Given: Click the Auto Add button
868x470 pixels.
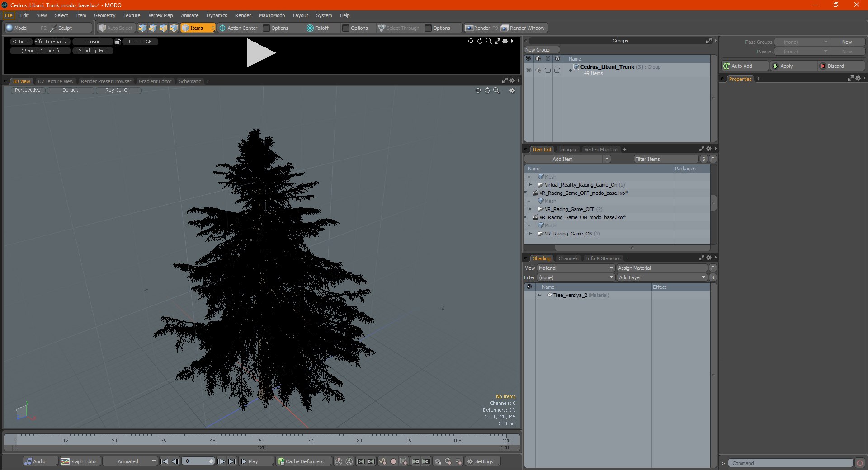Looking at the screenshot, I should pos(745,66).
